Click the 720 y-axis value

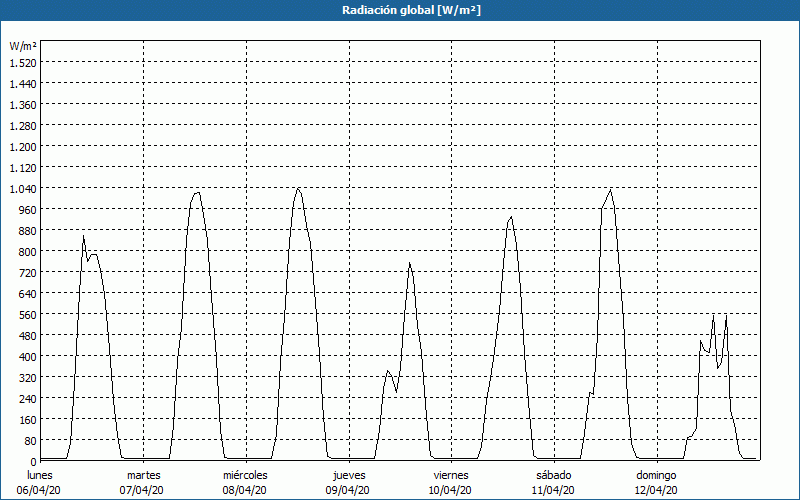28,272
